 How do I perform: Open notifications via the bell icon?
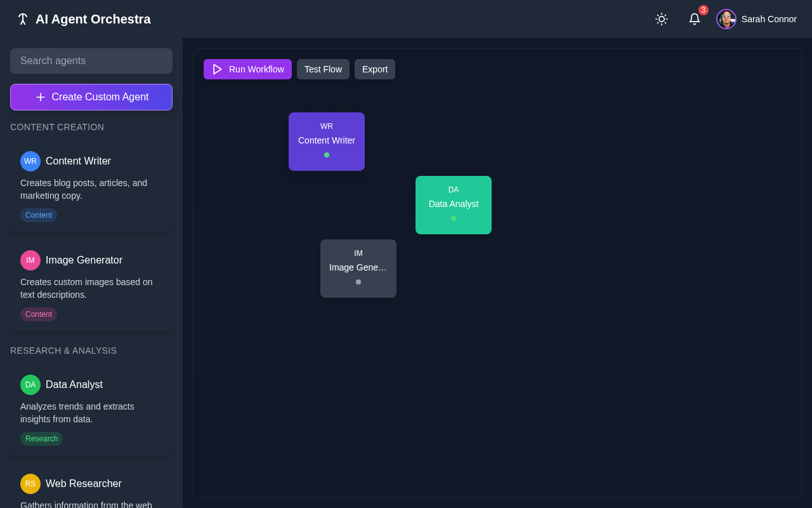(695, 19)
